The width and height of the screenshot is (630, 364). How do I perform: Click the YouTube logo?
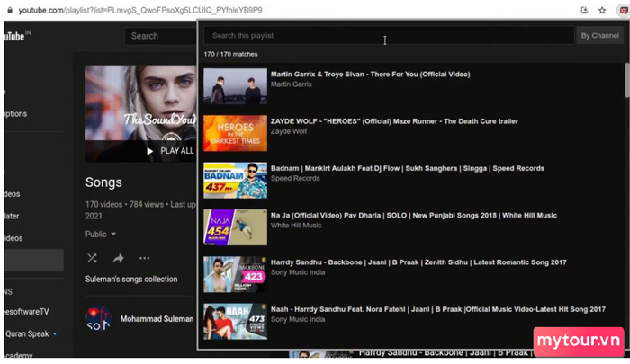(x=16, y=36)
